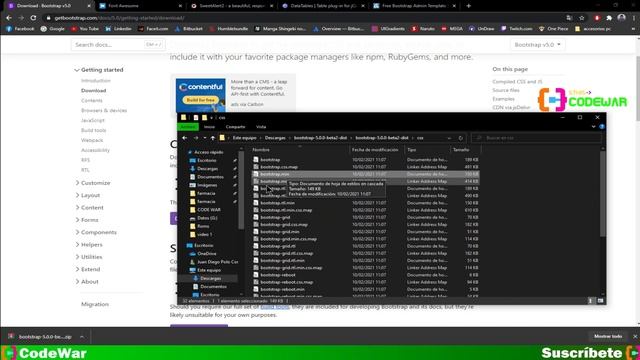Open the MEGA bookmark
640x360 pixels.
click(452, 29)
